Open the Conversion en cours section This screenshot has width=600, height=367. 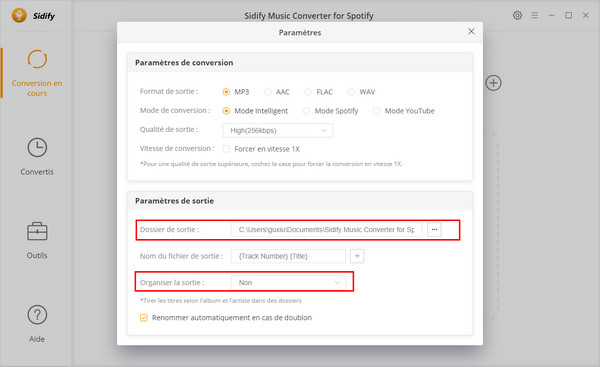point(37,73)
